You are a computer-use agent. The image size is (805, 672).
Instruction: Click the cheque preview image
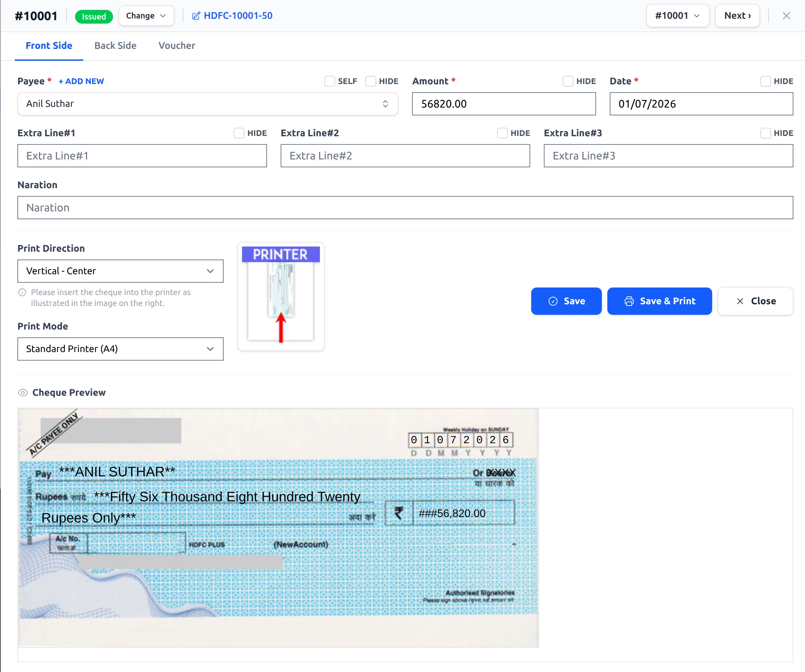278,528
